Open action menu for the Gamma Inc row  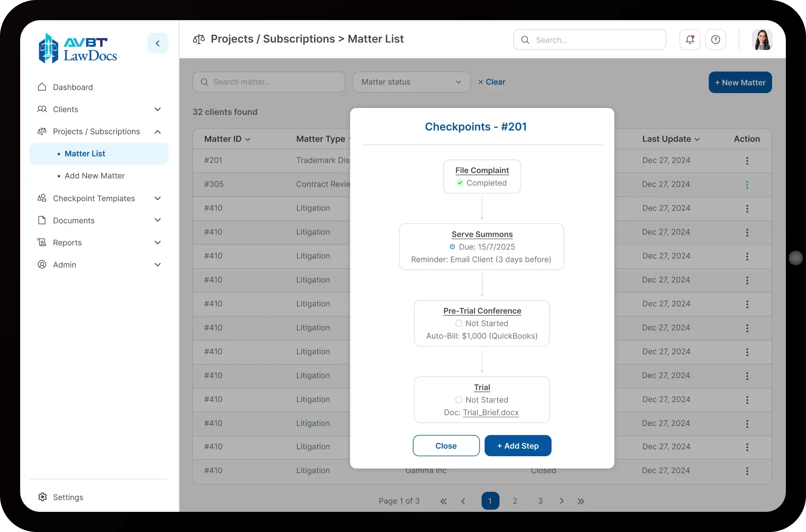click(747, 471)
